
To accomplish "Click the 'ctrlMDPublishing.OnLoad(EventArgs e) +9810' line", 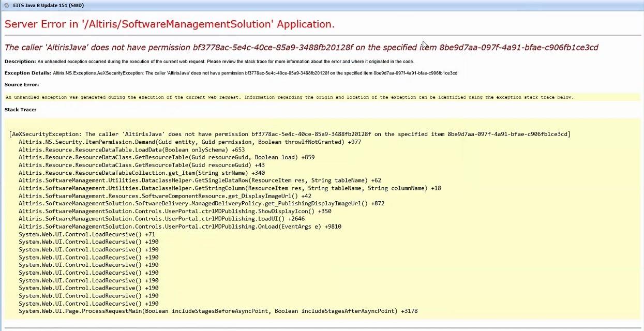I will [x=180, y=227].
